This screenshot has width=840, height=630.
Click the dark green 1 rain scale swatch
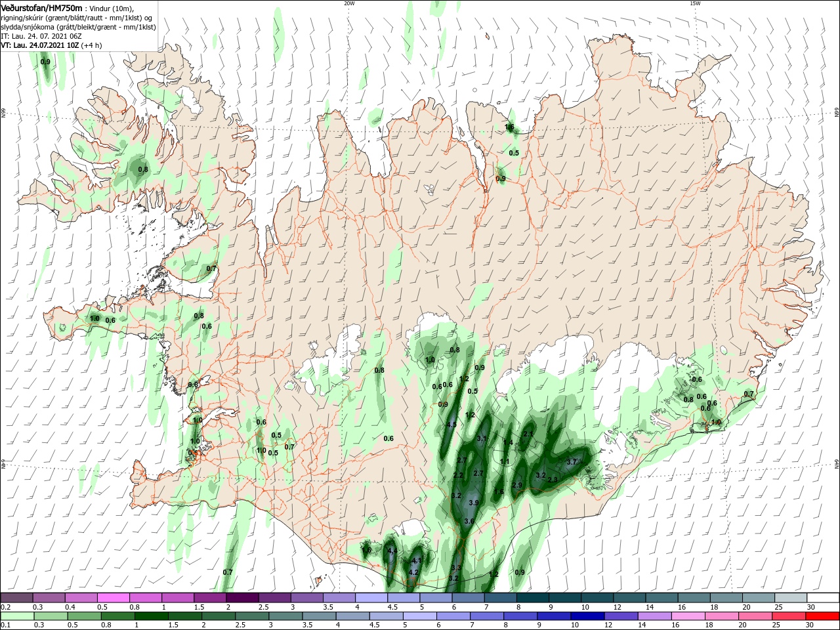coord(150,616)
